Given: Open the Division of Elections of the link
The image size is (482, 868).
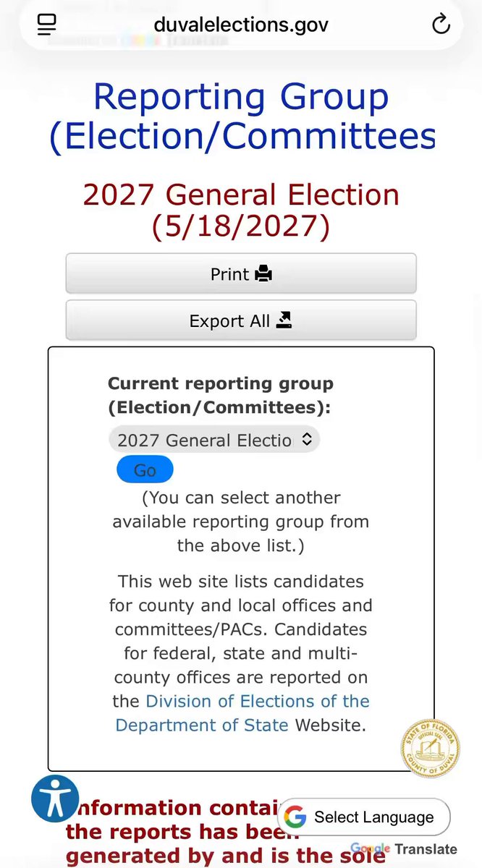Looking at the screenshot, I should click(258, 701).
